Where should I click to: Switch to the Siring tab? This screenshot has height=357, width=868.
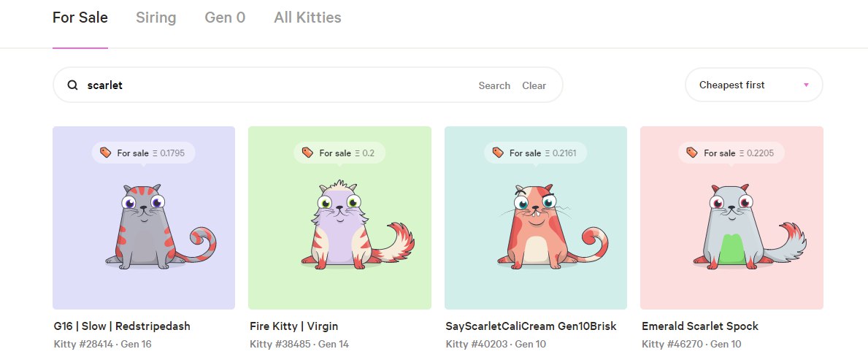tap(156, 18)
